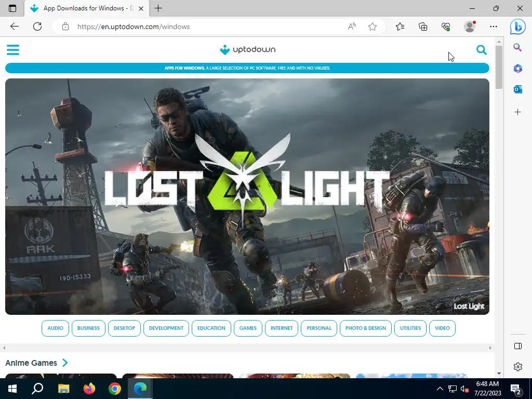Select the App Downloads for Windows tab
Screen dimensions: 532x399
tap(87, 8)
